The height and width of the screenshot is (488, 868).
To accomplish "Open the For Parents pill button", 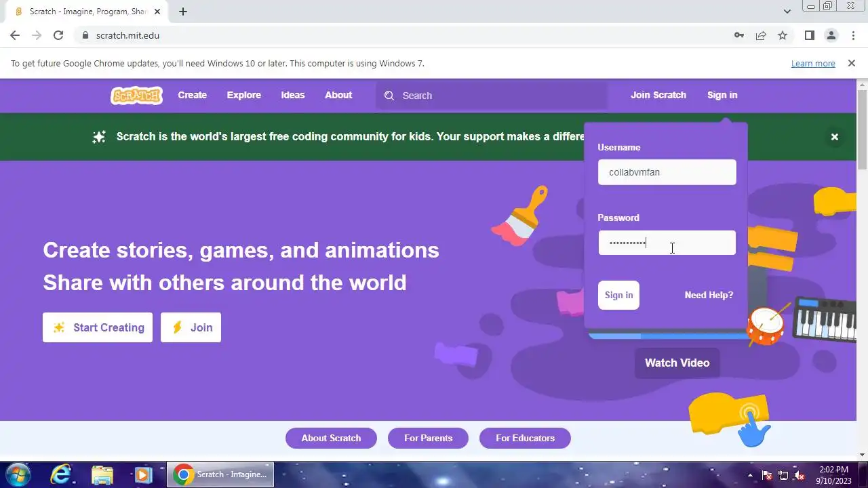I will tap(428, 438).
